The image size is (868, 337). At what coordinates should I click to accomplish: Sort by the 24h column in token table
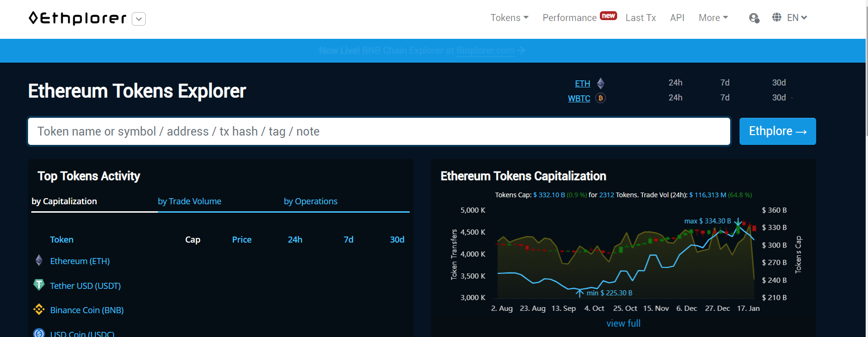pos(295,240)
